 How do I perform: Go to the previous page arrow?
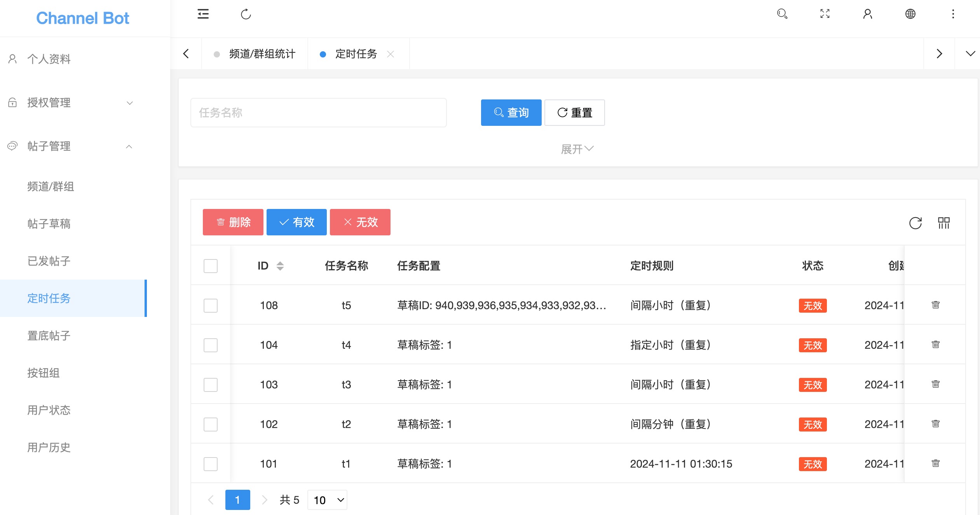coord(211,500)
